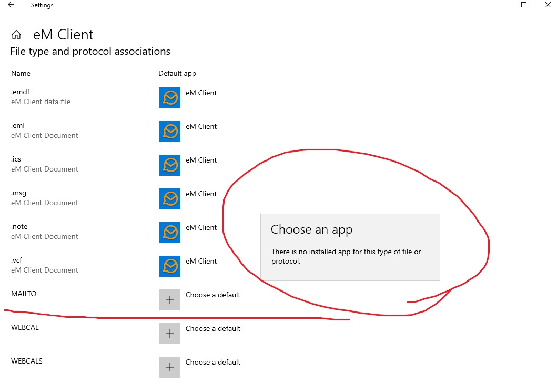Change default app label for .ics
The height and width of the screenshot is (392, 557).
click(x=201, y=160)
